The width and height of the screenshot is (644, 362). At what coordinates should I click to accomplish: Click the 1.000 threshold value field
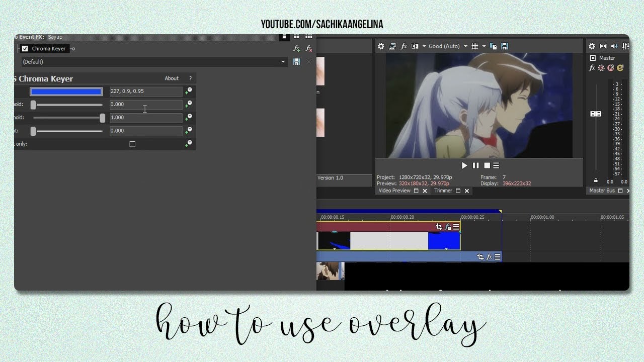(x=146, y=118)
